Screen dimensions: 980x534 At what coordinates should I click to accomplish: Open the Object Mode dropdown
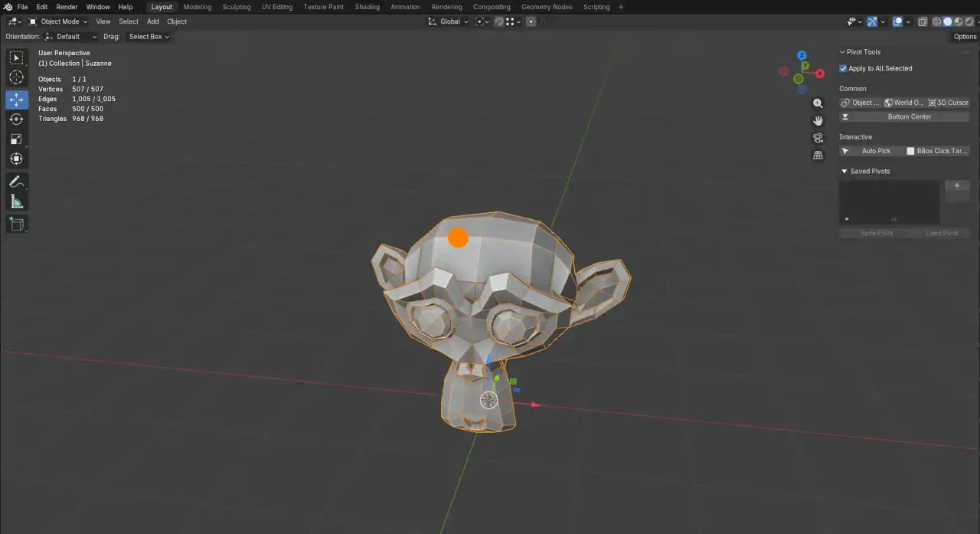(58, 21)
